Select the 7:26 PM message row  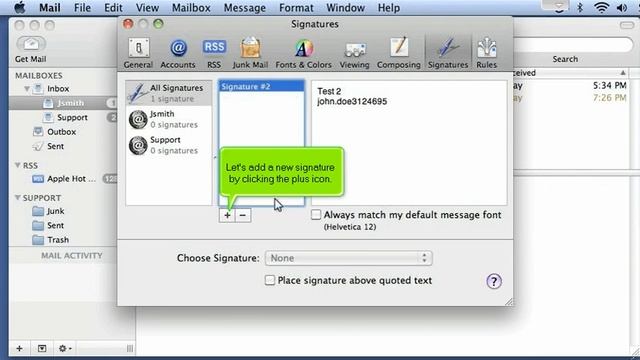click(x=571, y=98)
